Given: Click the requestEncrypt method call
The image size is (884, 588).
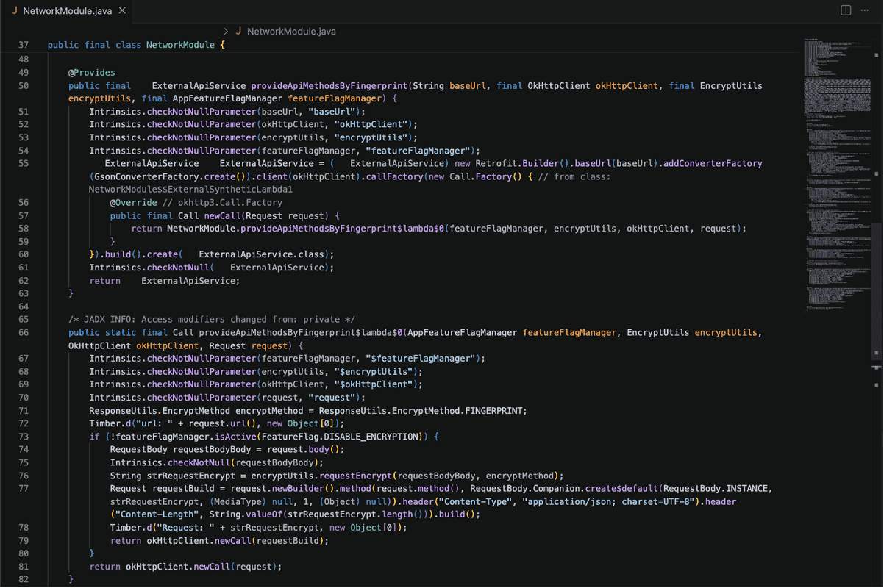Looking at the screenshot, I should [357, 476].
